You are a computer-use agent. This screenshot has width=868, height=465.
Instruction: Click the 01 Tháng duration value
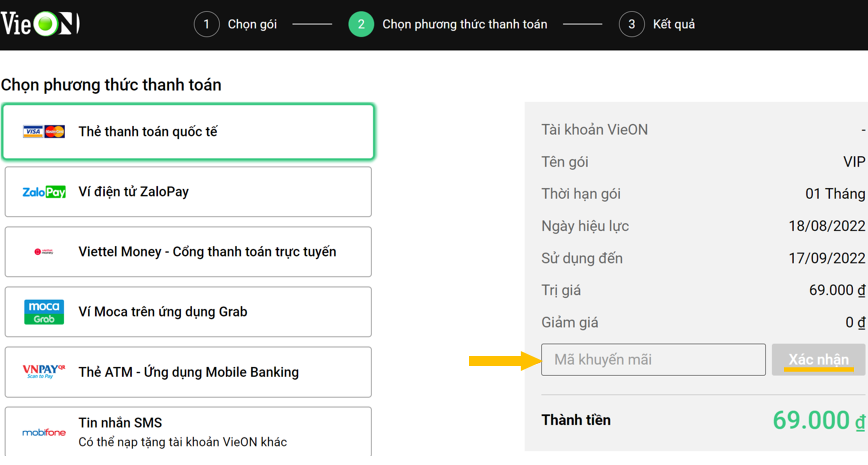835,194
